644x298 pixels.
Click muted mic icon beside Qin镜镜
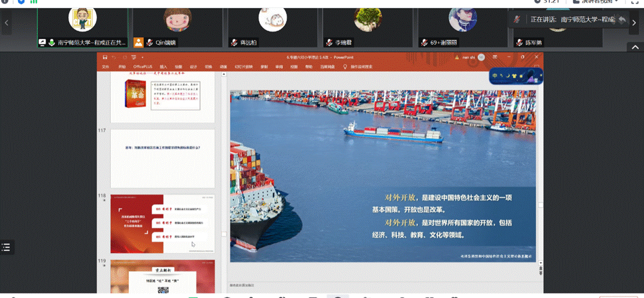click(150, 42)
